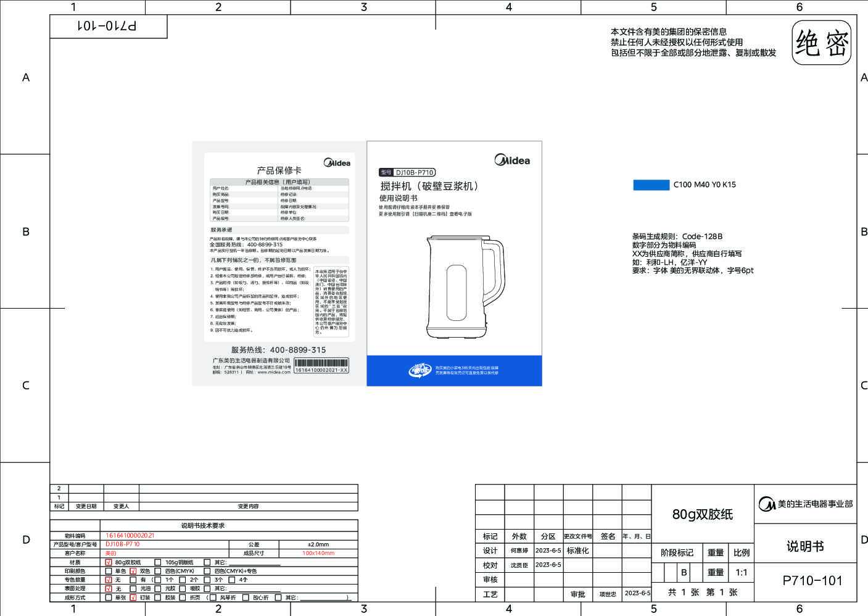Click the blue C100 M40 Y0 K15 color swatch
Viewport: 868px width, 616px height.
[x=651, y=185]
